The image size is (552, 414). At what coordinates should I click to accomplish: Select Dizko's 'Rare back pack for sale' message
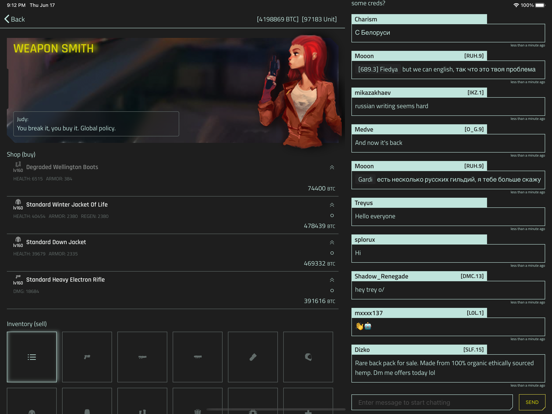tap(448, 368)
